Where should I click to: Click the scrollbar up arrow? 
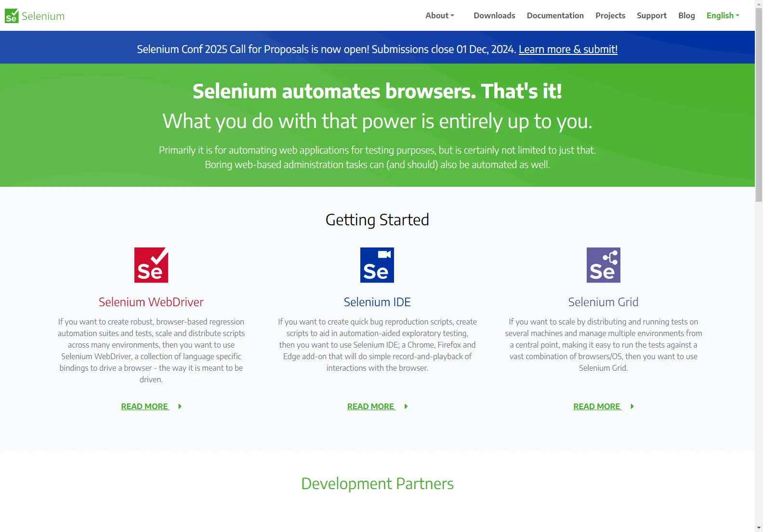click(759, 3)
